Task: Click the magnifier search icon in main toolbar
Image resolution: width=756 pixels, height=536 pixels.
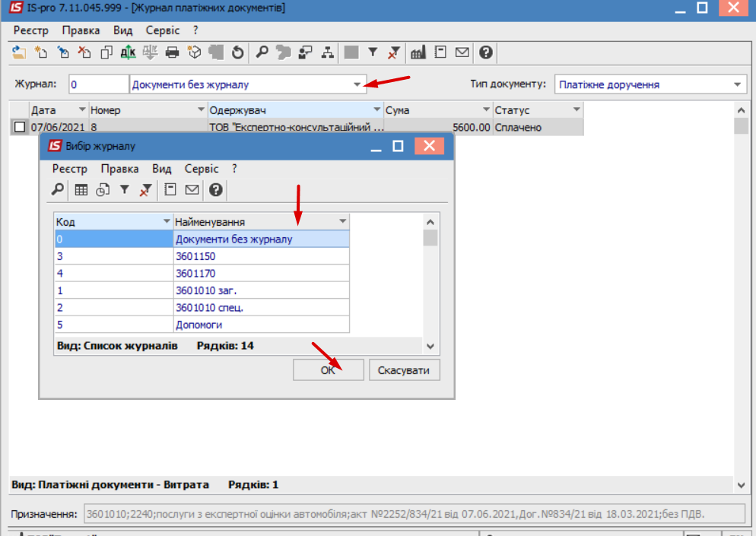Action: (262, 52)
